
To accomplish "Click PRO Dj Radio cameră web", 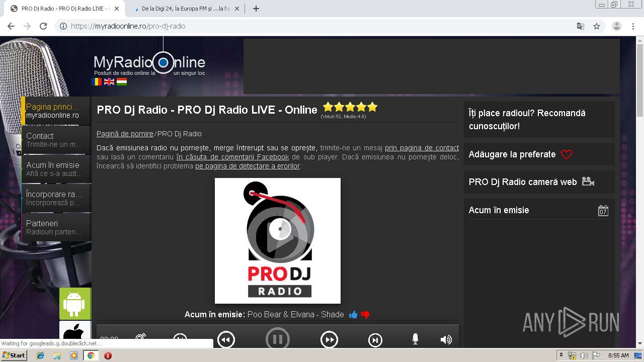I will coord(523,182).
